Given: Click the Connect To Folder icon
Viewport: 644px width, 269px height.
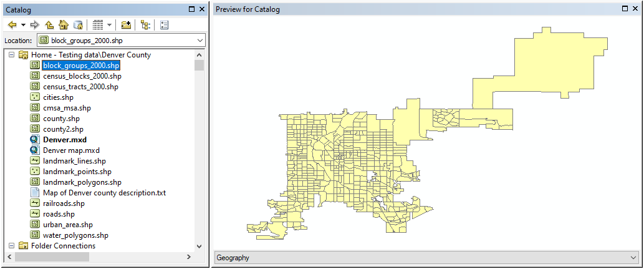Looking at the screenshot, I should click(126, 25).
